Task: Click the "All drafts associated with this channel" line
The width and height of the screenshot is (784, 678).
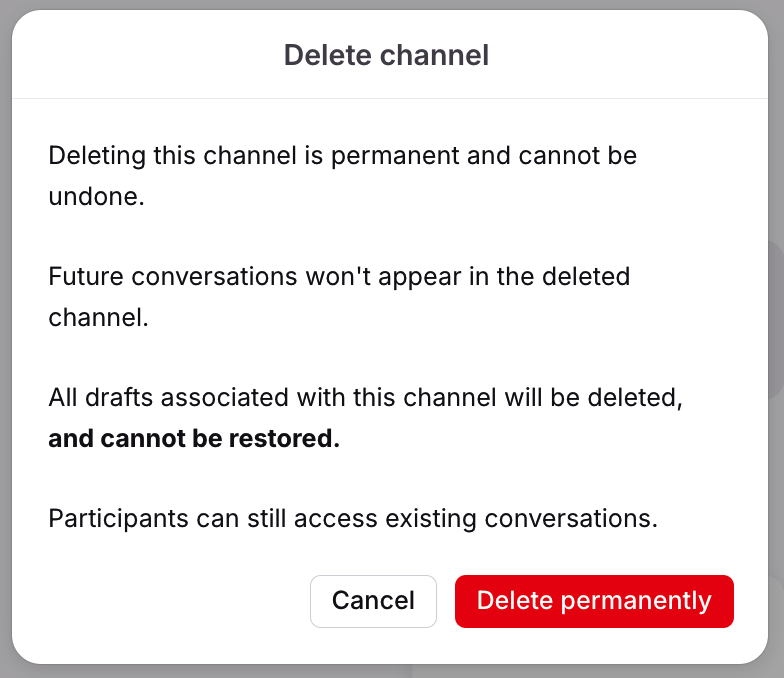Action: tap(366, 398)
